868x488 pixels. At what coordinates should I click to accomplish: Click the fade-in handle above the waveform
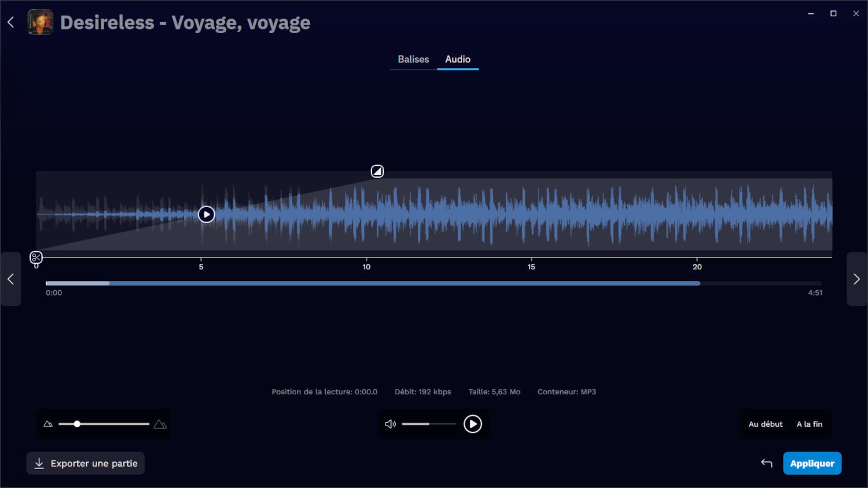(x=377, y=171)
